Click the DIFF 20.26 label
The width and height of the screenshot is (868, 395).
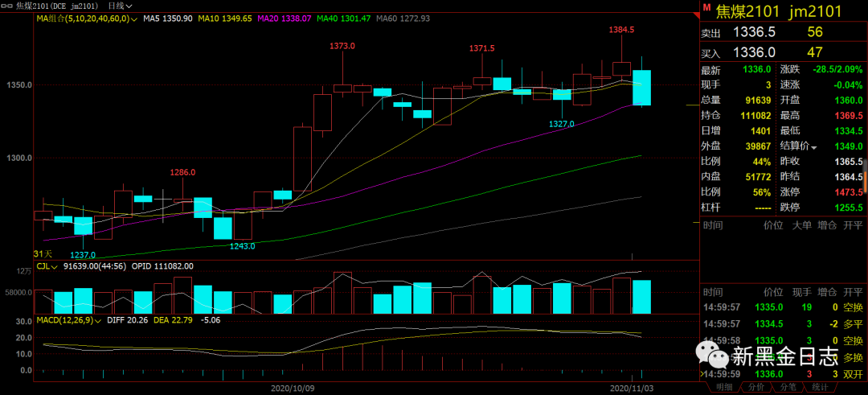click(x=127, y=319)
